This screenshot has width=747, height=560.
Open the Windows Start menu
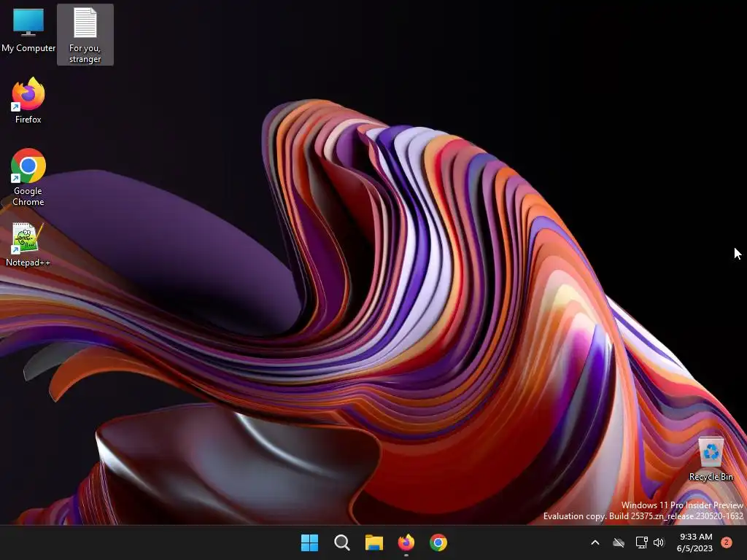309,542
